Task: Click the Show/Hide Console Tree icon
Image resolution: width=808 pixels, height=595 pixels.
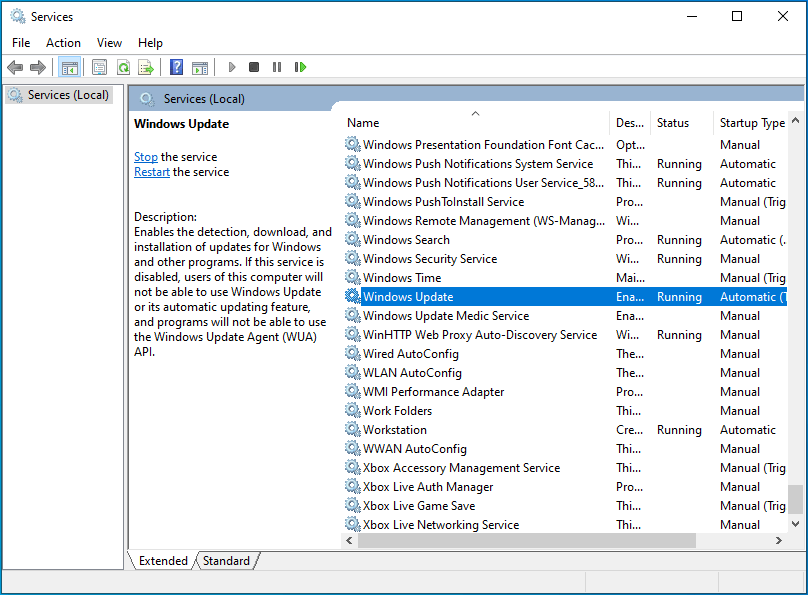Action: point(70,67)
